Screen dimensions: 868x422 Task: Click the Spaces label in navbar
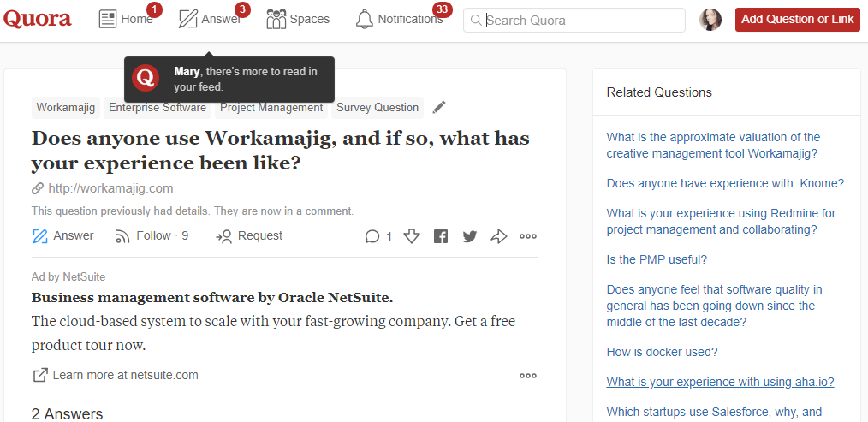click(x=310, y=20)
